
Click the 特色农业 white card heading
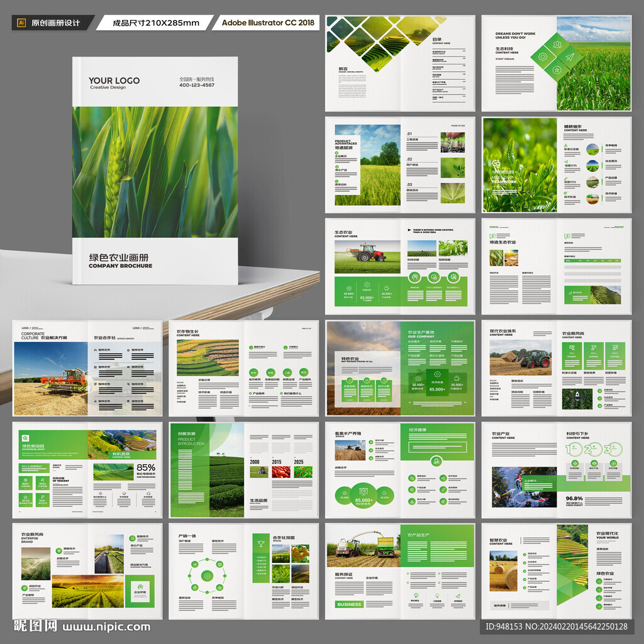click(x=350, y=358)
